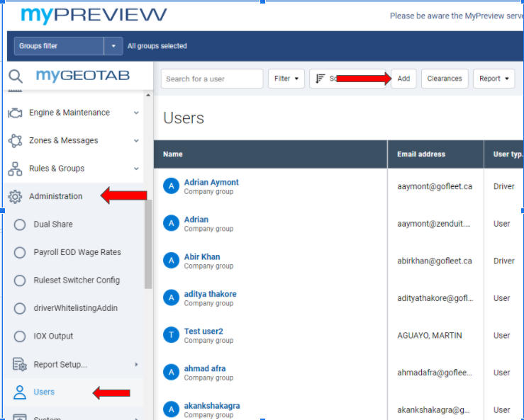Click the Search for a user field
Viewport: 524px width, 420px height.
click(x=212, y=79)
